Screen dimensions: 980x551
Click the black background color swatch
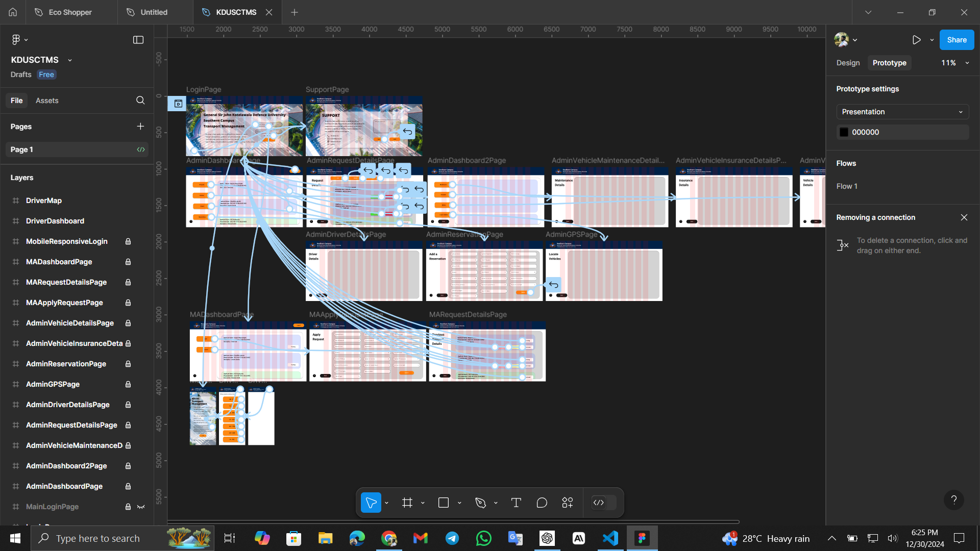[844, 132]
